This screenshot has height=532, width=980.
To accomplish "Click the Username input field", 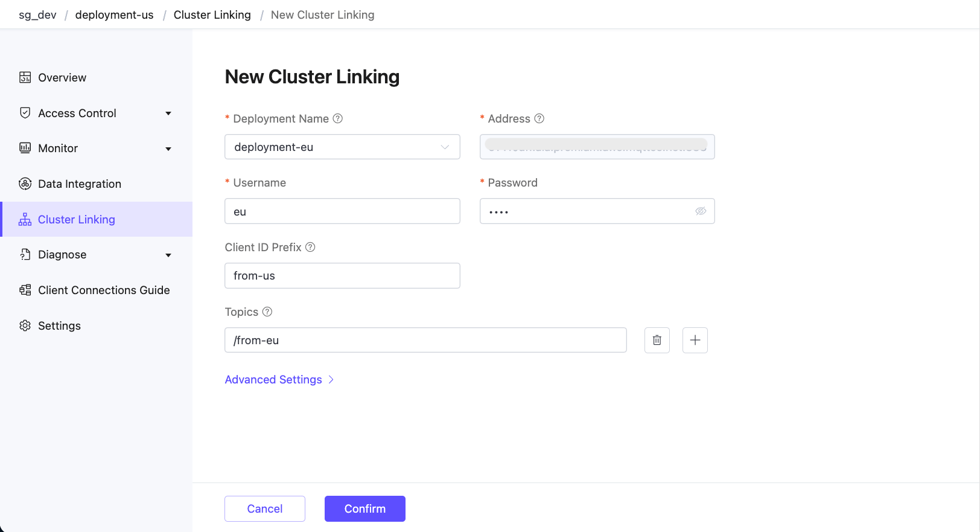I will [342, 211].
